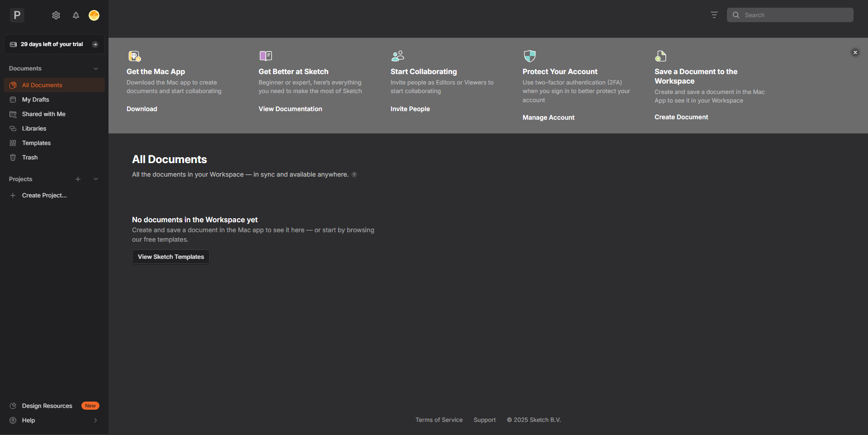The width and height of the screenshot is (868, 435).
Task: Click the Help menu item
Action: pyautogui.click(x=54, y=420)
